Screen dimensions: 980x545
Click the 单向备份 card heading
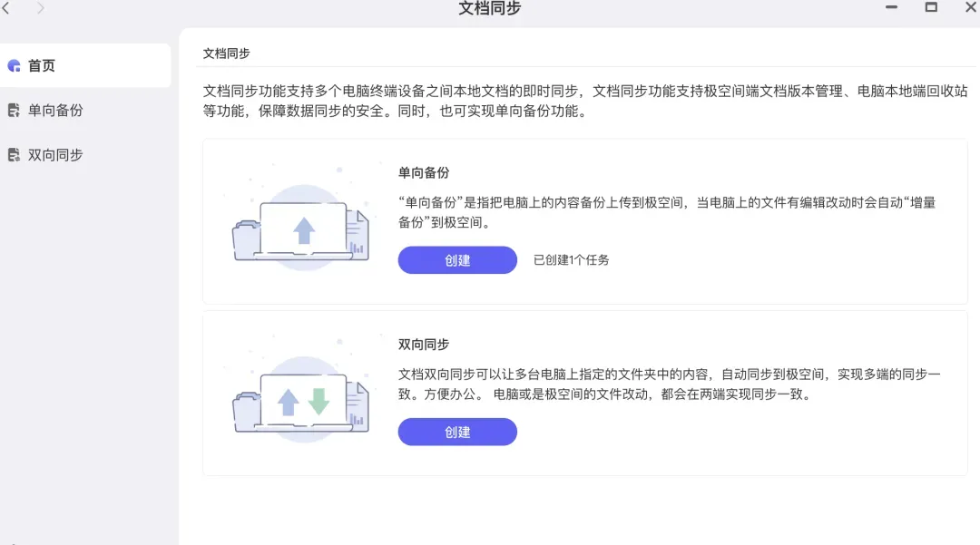424,172
